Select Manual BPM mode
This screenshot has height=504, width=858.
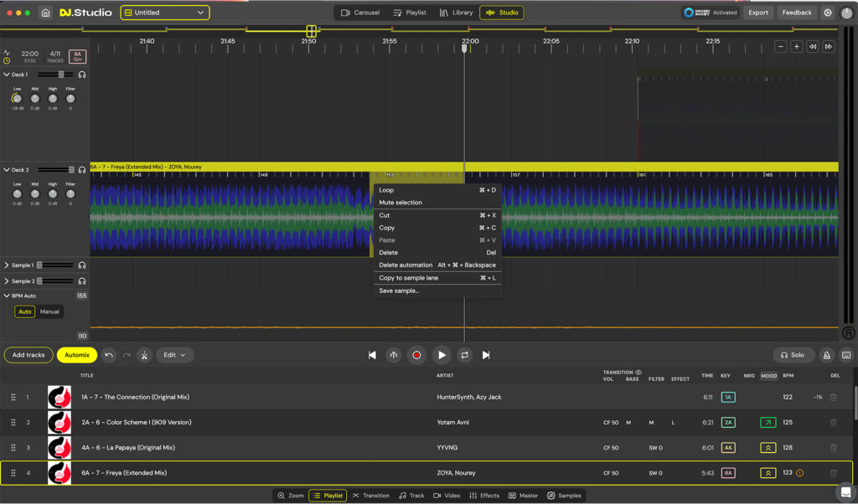[49, 311]
